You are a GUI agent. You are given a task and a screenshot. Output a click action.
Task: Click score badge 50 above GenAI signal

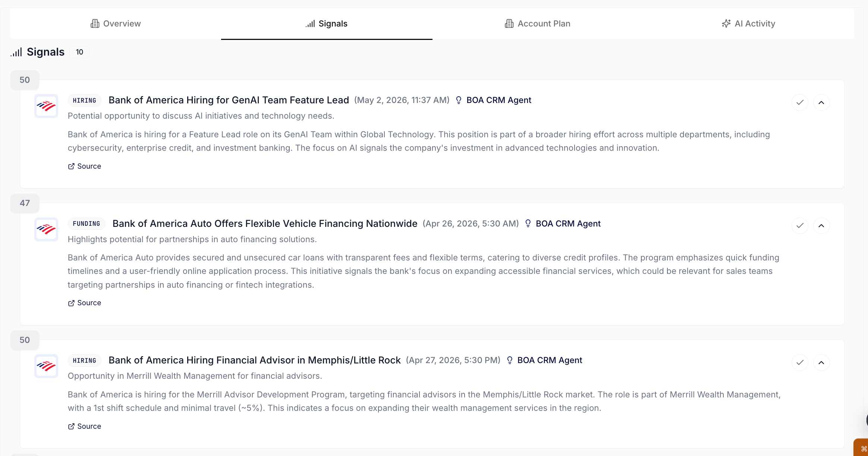(25, 80)
